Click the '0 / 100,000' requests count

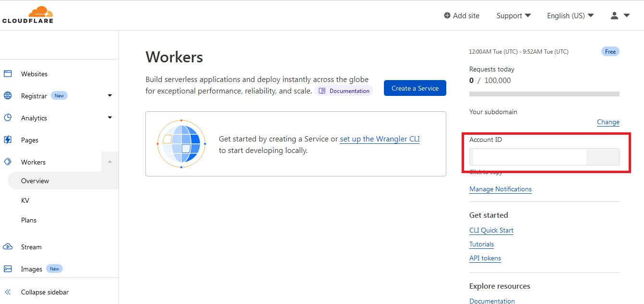point(490,81)
